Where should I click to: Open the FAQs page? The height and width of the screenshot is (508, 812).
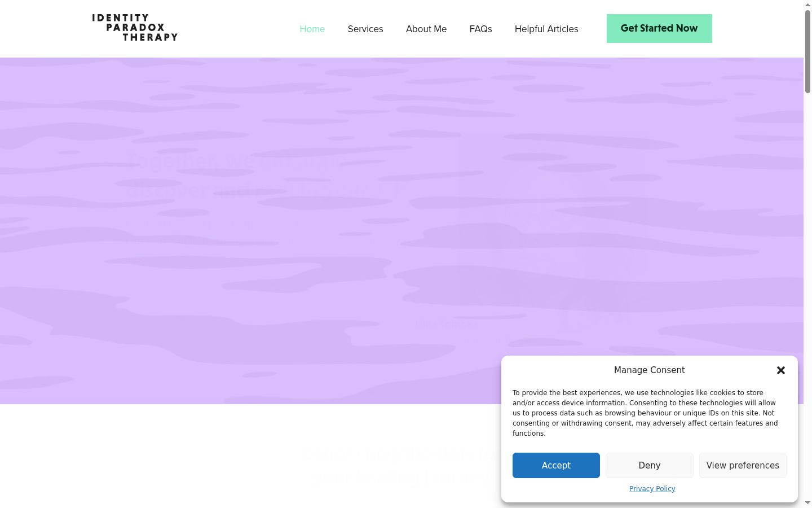(480, 29)
